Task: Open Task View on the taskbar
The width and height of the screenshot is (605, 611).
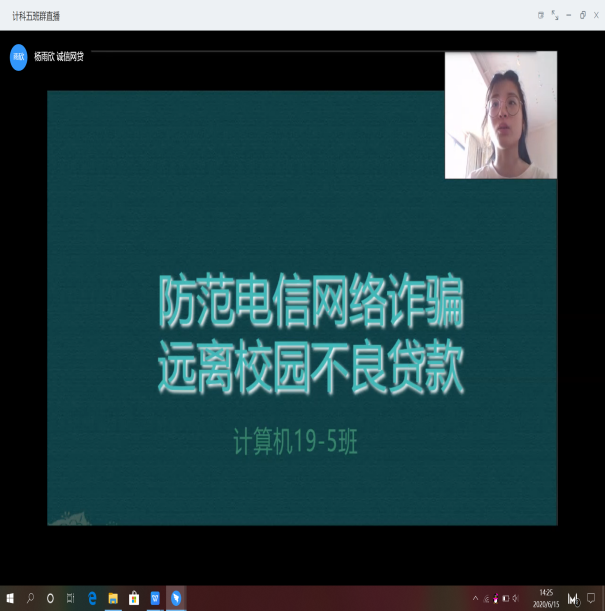Action: [70, 598]
